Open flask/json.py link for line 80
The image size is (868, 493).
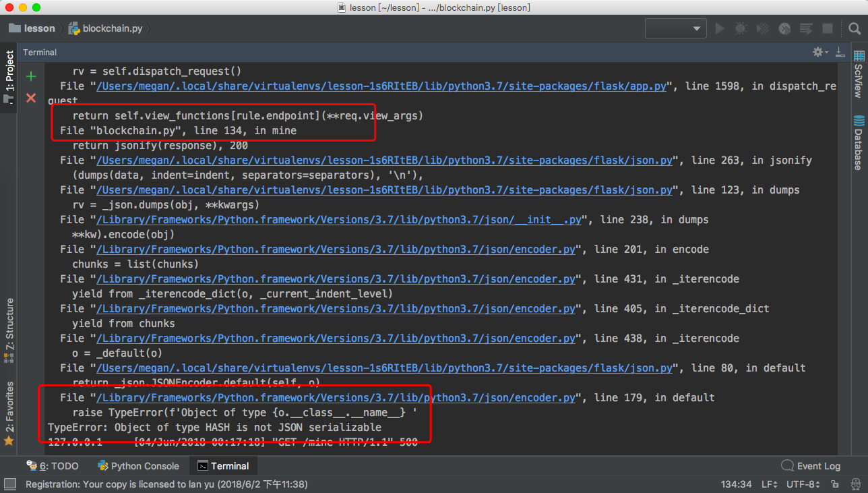(385, 368)
